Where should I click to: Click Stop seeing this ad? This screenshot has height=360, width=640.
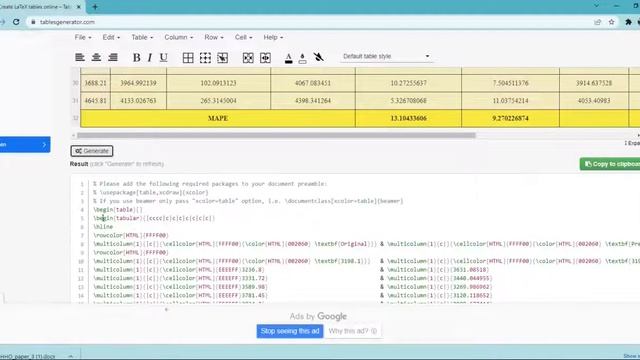tap(290, 331)
